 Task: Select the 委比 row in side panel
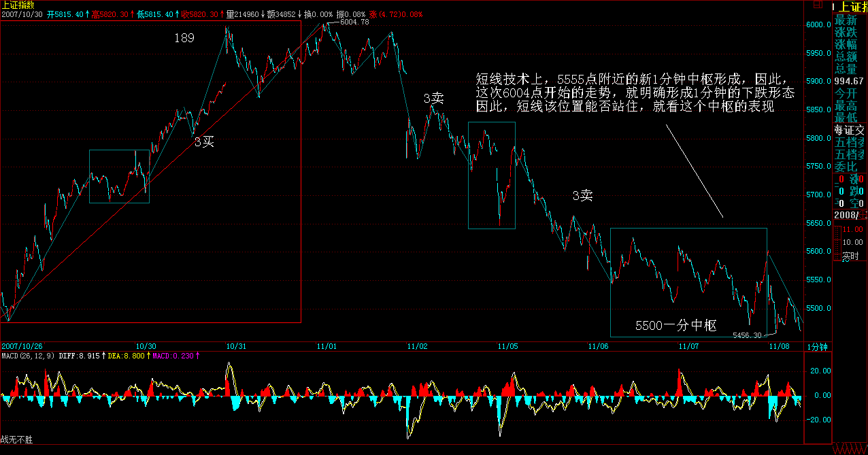click(846, 166)
